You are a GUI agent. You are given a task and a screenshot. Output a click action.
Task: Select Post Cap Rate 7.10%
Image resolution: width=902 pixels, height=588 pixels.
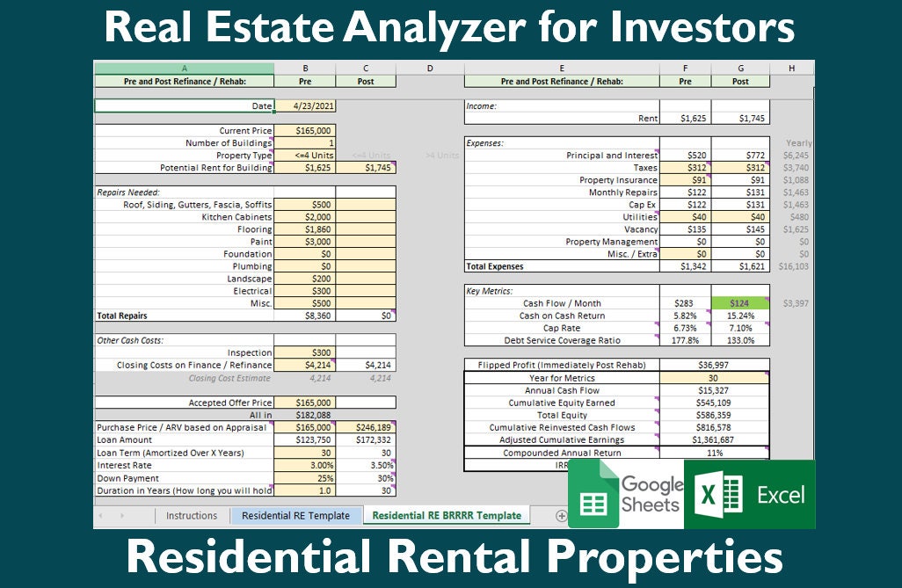point(740,328)
